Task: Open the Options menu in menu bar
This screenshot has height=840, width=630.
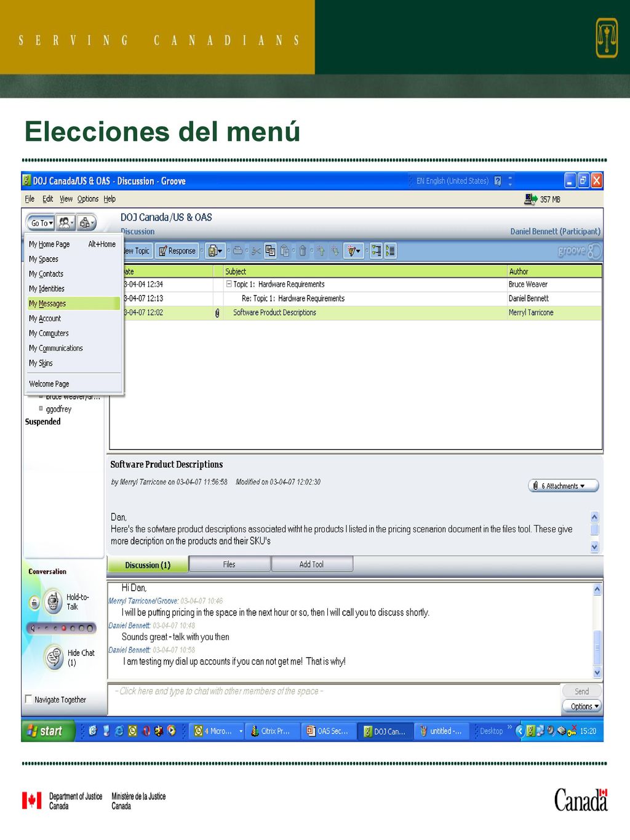Action: [88, 199]
